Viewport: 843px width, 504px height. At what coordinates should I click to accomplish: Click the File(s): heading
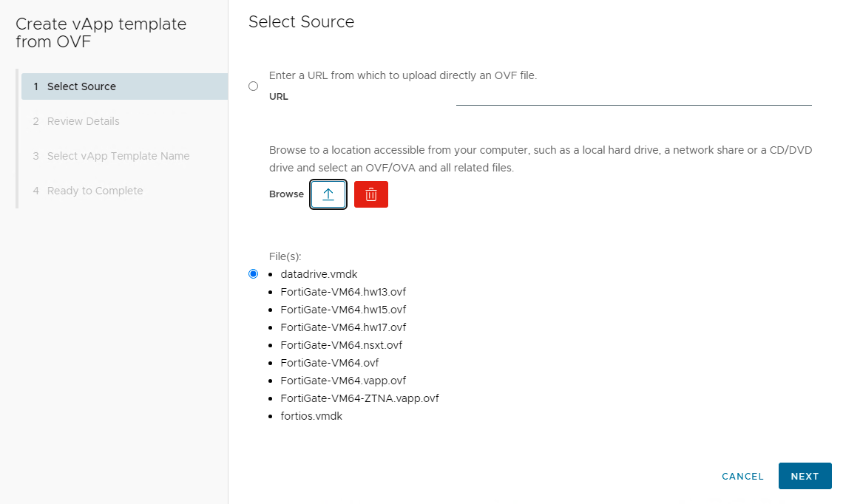tap(285, 256)
